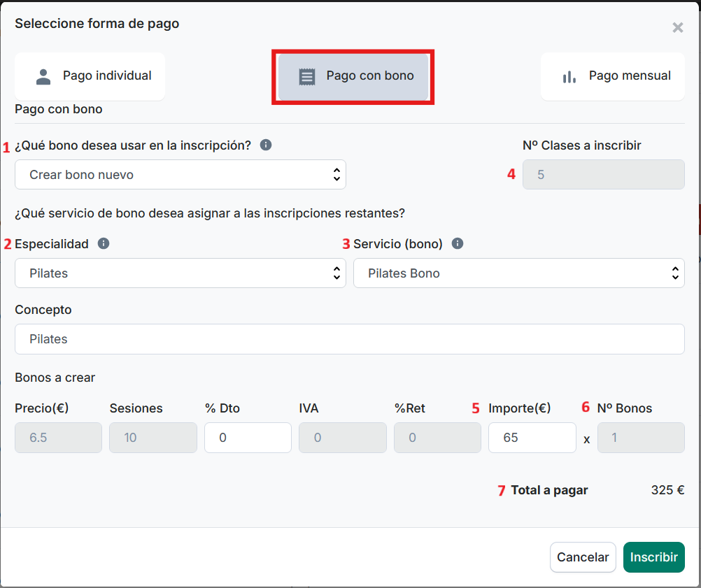This screenshot has height=588, width=701.
Task: Expand the Especialidad Pilates dropdown
Action: click(180, 273)
